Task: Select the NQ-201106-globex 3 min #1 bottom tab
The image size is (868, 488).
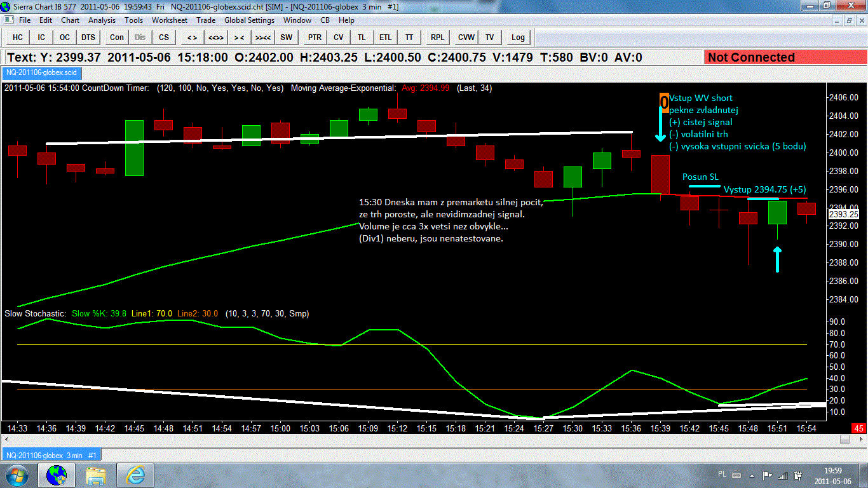Action: [51, 455]
